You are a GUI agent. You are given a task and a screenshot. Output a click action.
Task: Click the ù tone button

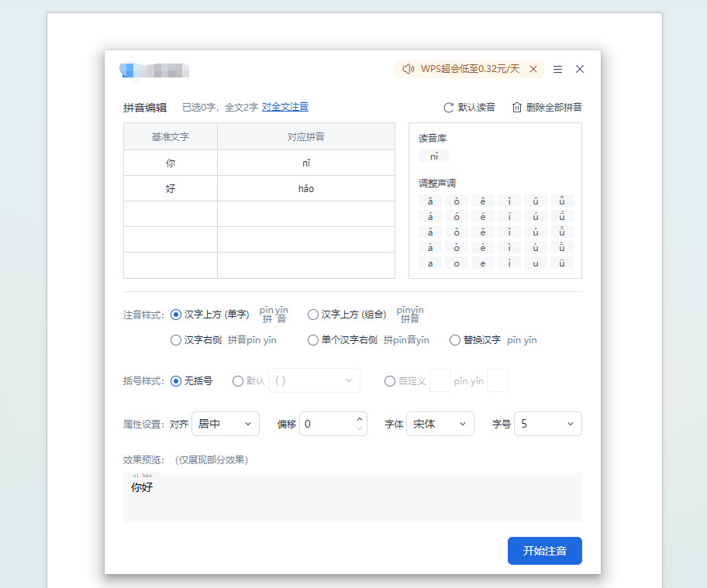pyautogui.click(x=536, y=247)
